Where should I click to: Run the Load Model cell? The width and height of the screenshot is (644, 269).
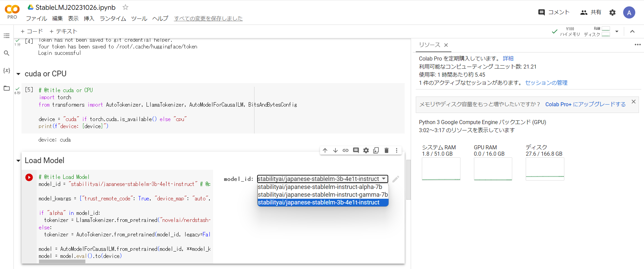pos(29,177)
